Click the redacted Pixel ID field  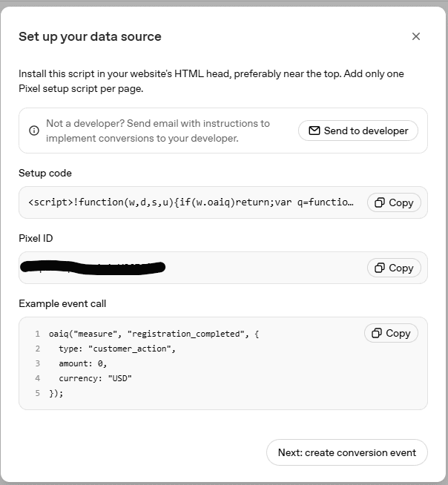[223, 268]
